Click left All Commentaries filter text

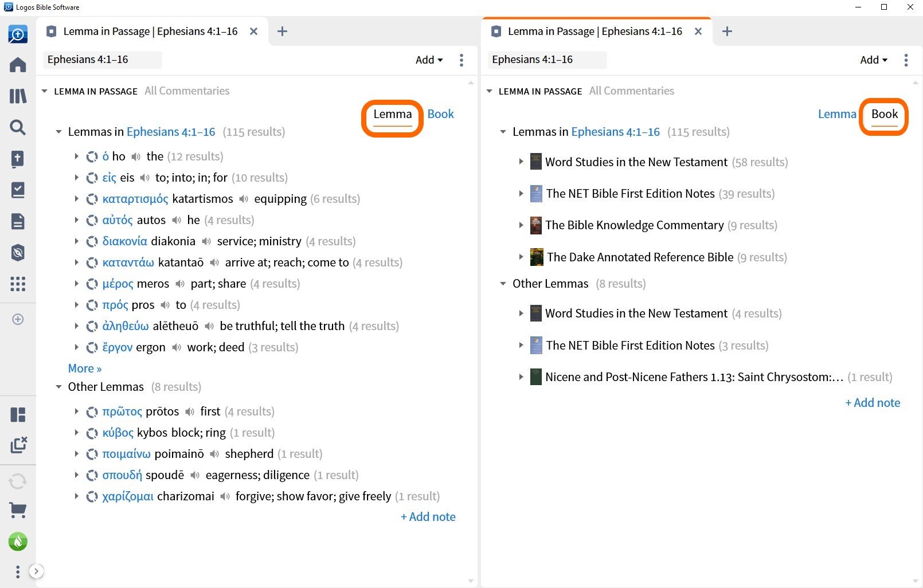(187, 91)
